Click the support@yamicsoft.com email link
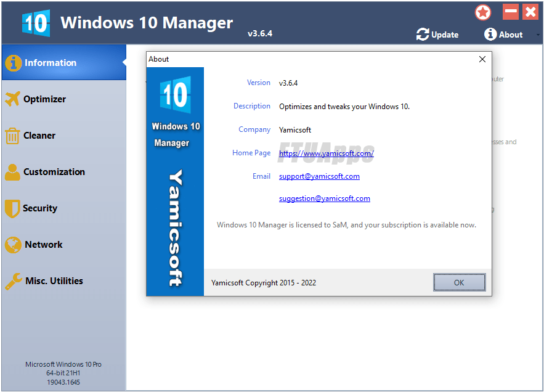Viewport: 544px width, 392px height. click(x=319, y=176)
